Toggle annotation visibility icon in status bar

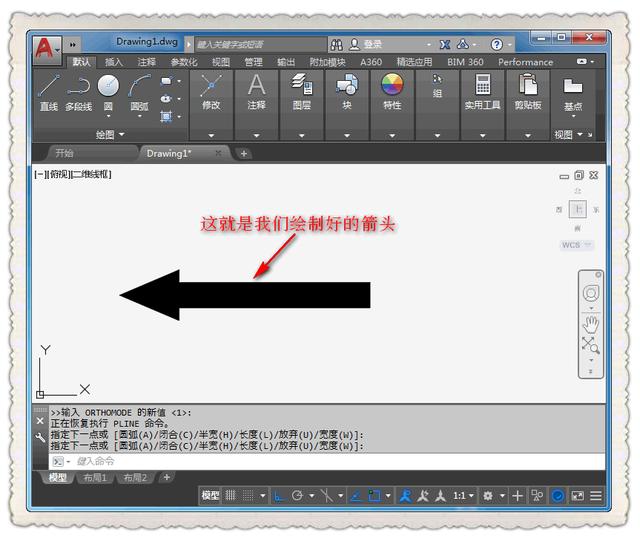click(405, 495)
